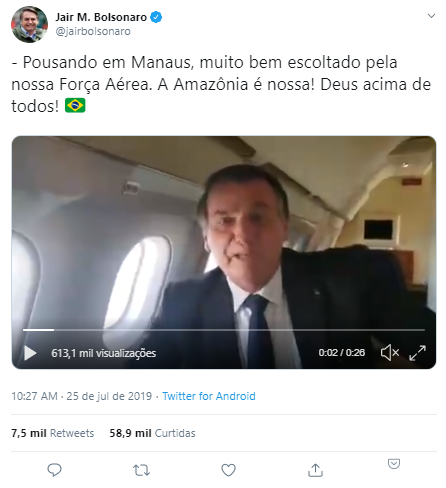Open the tweet options chevron menu
The height and width of the screenshot is (488, 446).
coord(431,16)
